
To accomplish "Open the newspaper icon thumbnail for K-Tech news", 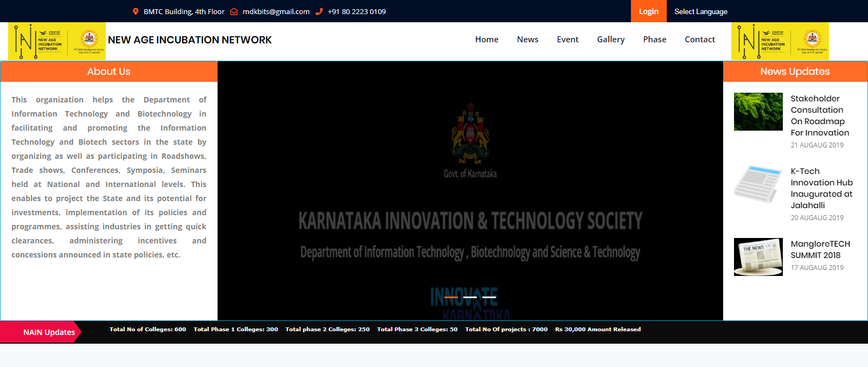I will [x=758, y=184].
